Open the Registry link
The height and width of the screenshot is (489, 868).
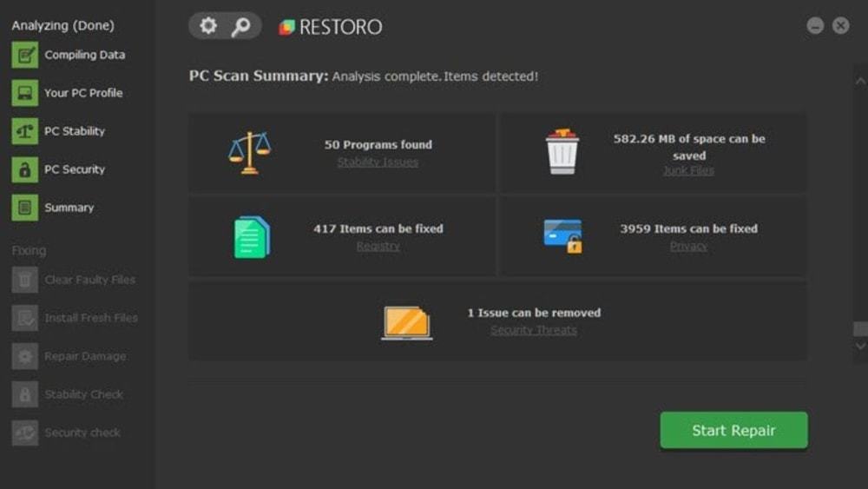click(x=378, y=246)
